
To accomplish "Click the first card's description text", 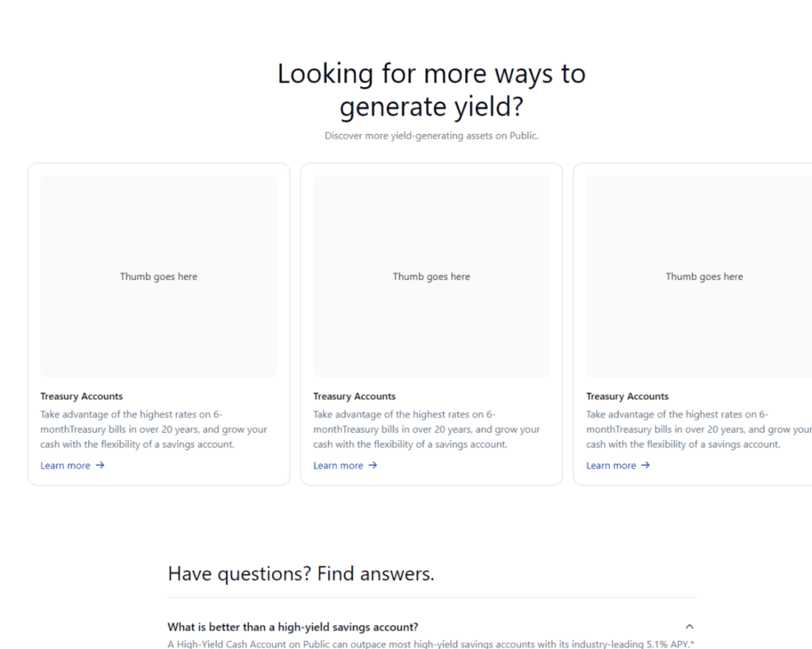I will [154, 429].
